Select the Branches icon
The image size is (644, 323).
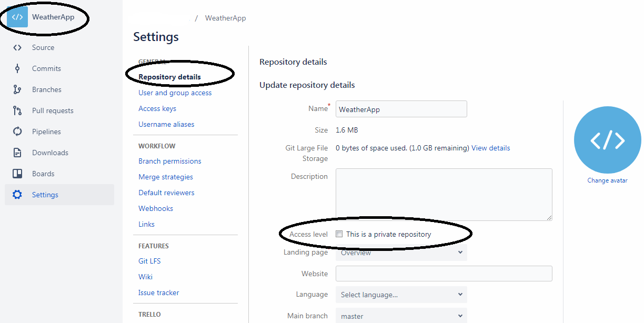[17, 89]
